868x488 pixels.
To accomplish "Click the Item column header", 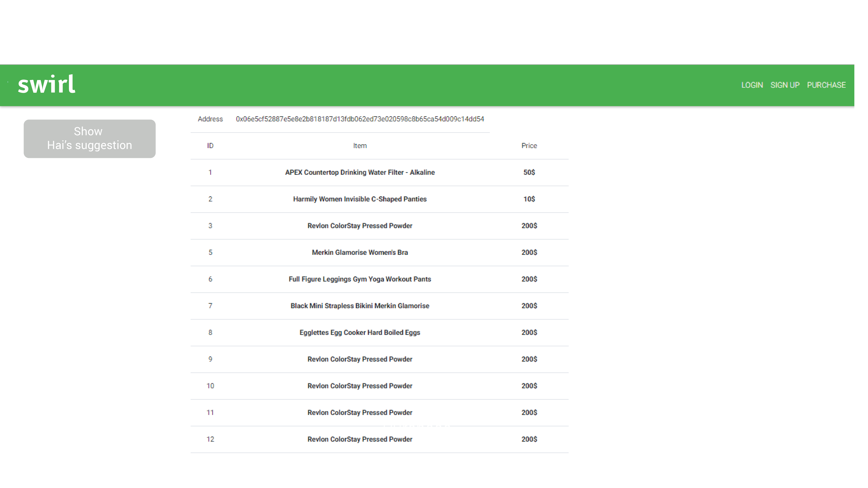I will point(360,146).
